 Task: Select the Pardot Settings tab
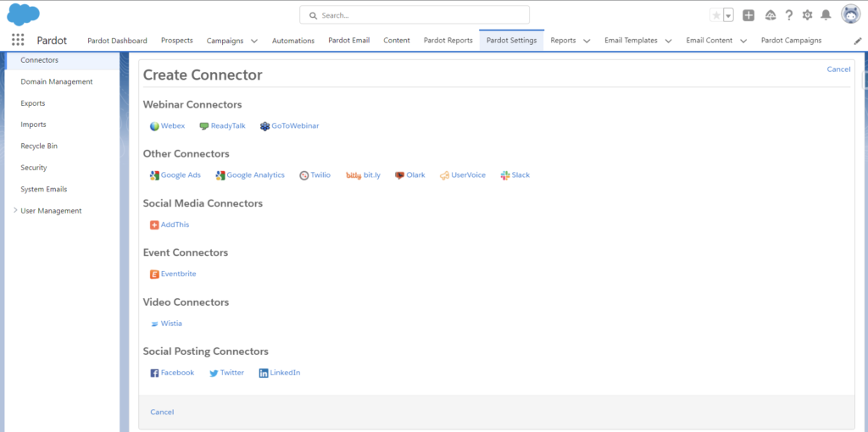coord(511,41)
